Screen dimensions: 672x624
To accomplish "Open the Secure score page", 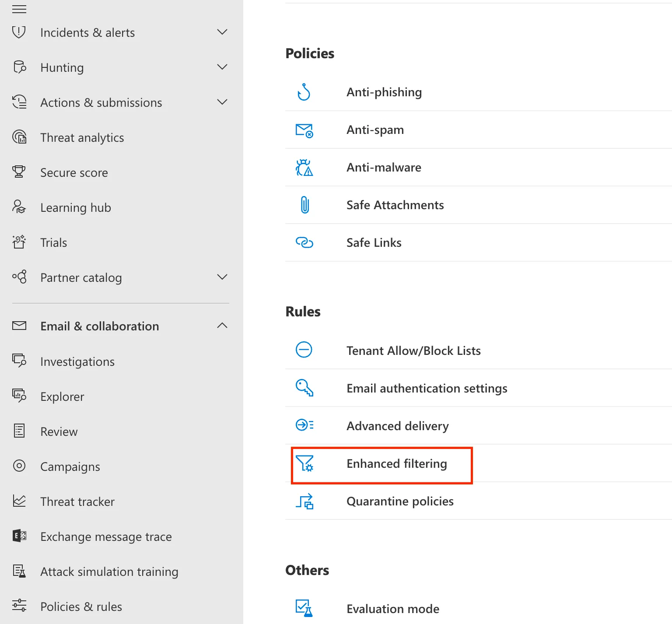I will tap(74, 172).
